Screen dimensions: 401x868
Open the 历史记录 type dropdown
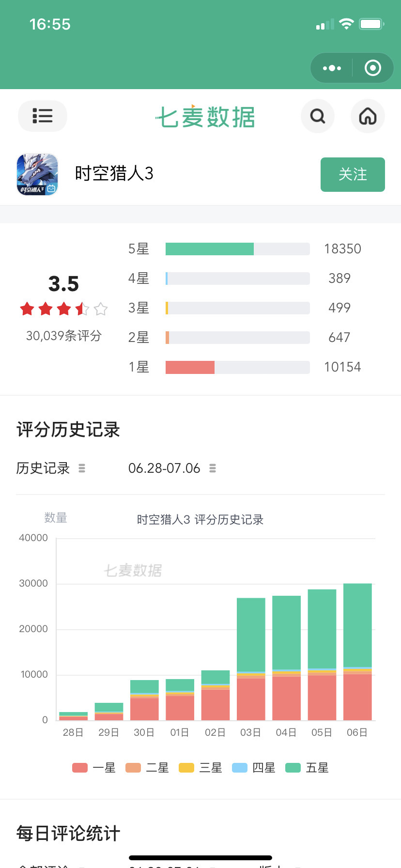[x=51, y=468]
